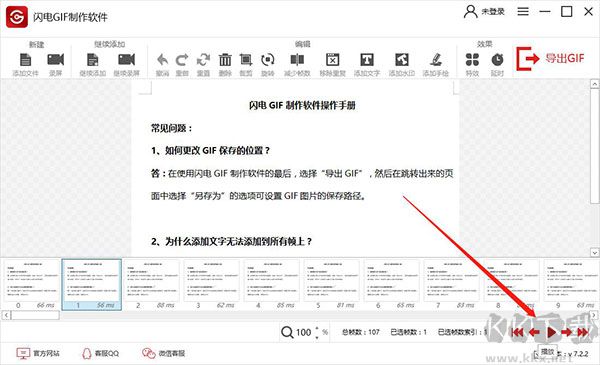Open the 微信客服 WeChat support link

point(163,353)
